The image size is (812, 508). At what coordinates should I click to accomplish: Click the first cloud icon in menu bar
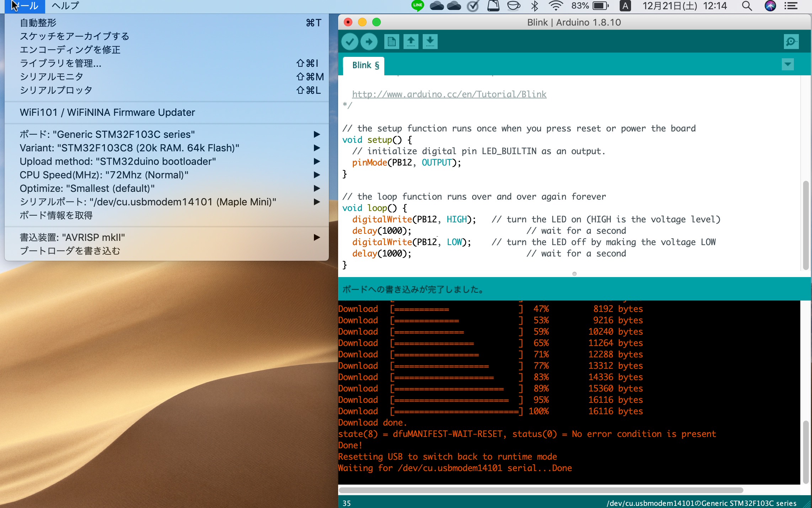(437, 6)
